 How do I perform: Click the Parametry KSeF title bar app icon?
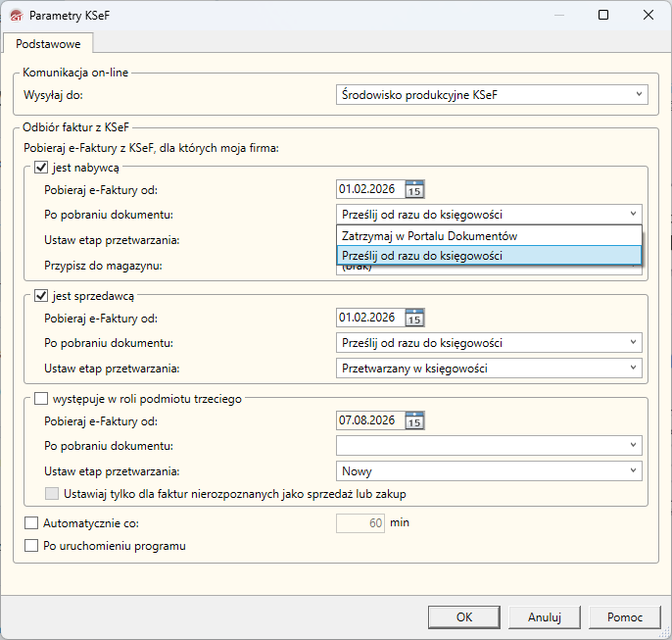pyautogui.click(x=17, y=16)
